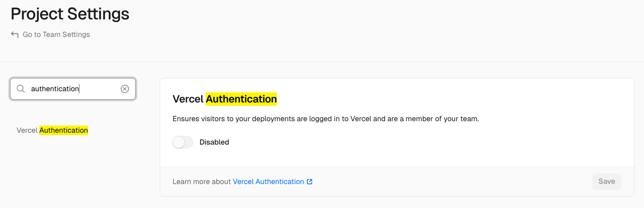Follow the Vercel Authentication documentation link
Image resolution: width=644 pixels, height=208 pixels.
tap(268, 182)
